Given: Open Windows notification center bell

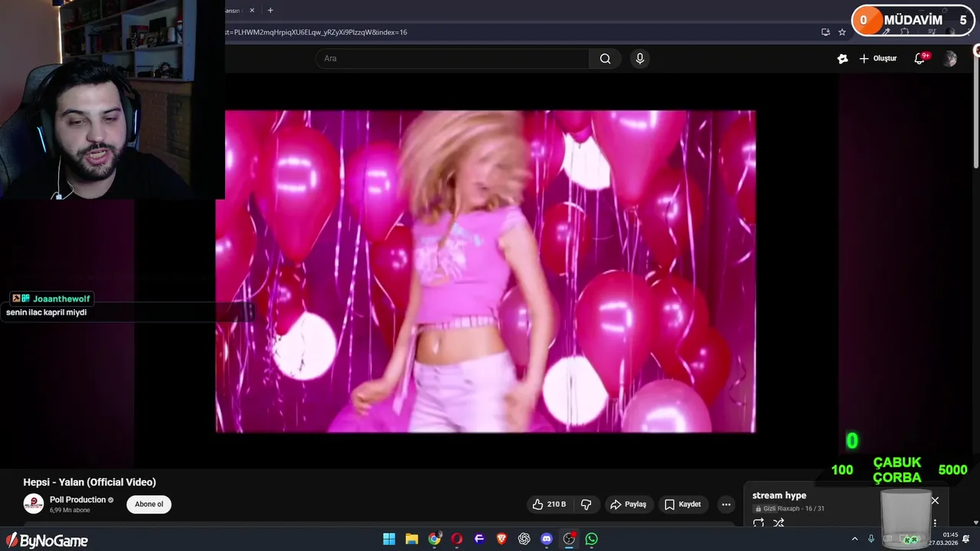Looking at the screenshot, I should (x=966, y=539).
